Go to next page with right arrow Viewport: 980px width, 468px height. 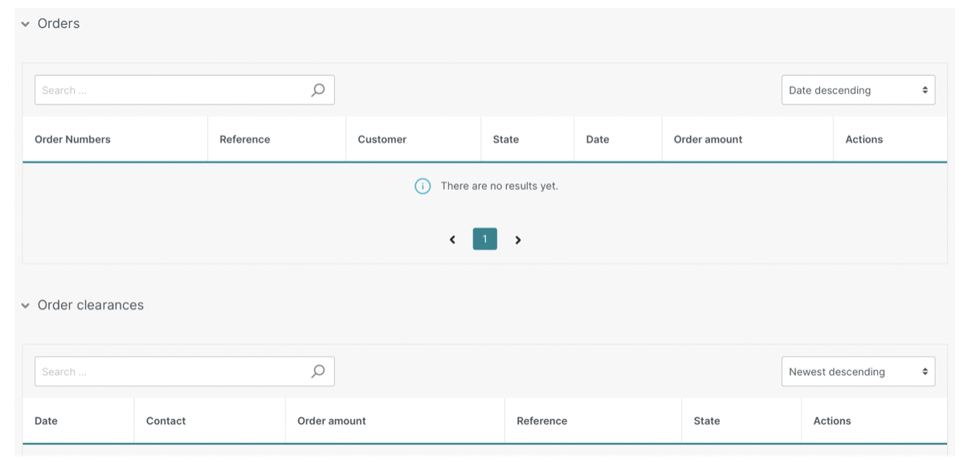518,240
